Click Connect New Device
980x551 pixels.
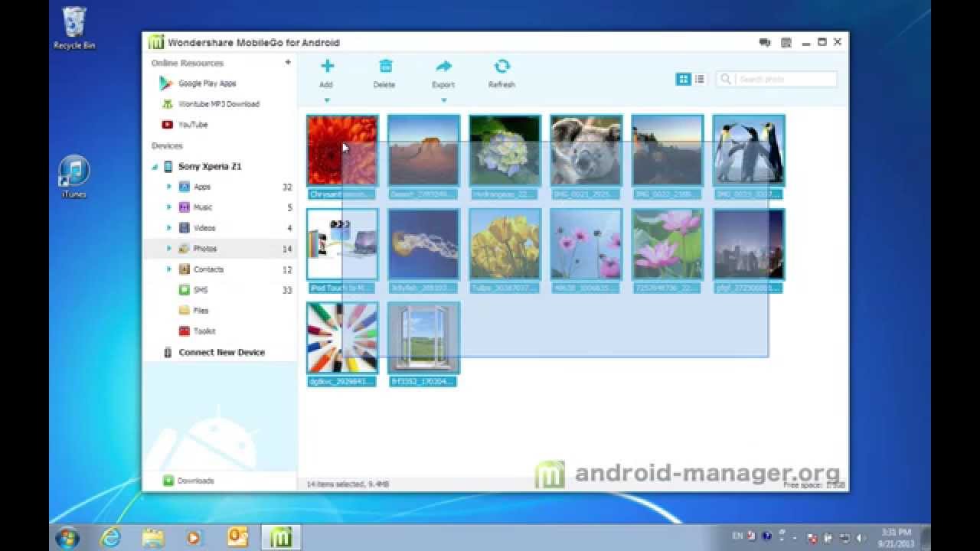click(221, 352)
